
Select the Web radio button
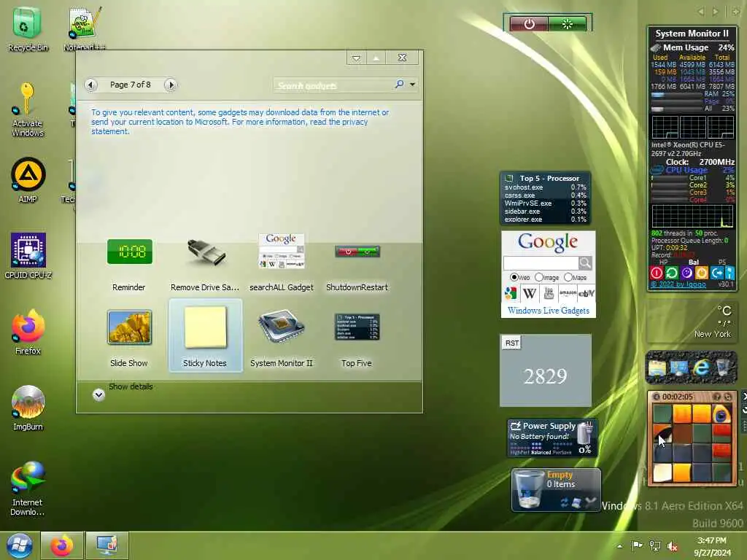click(x=514, y=277)
